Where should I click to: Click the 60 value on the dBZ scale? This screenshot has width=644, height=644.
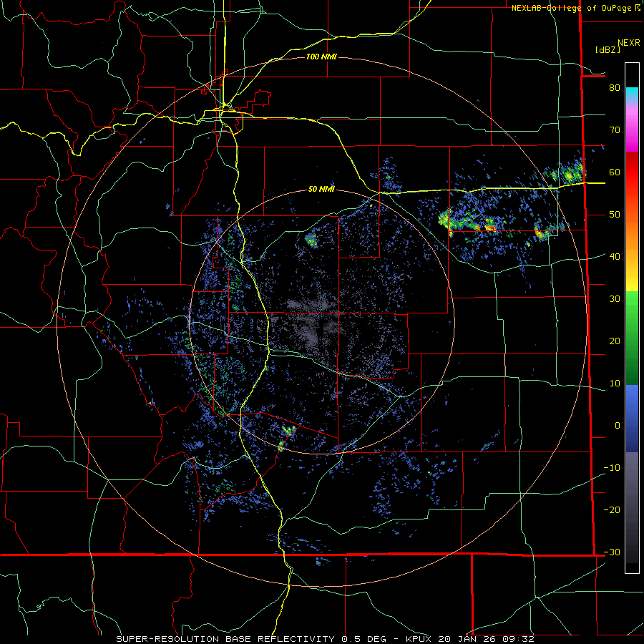615,172
